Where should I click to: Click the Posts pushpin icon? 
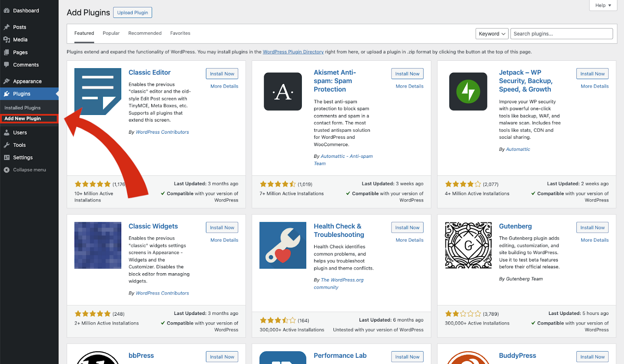click(7, 27)
